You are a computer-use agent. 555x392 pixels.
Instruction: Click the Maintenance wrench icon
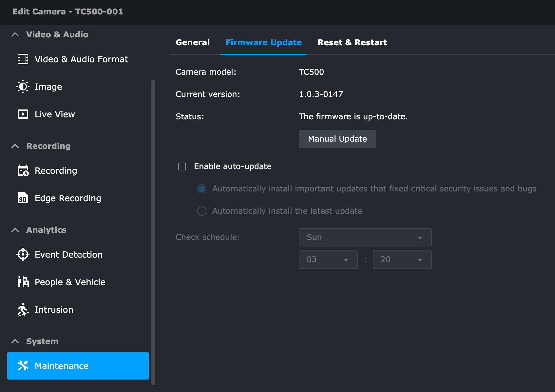click(23, 365)
